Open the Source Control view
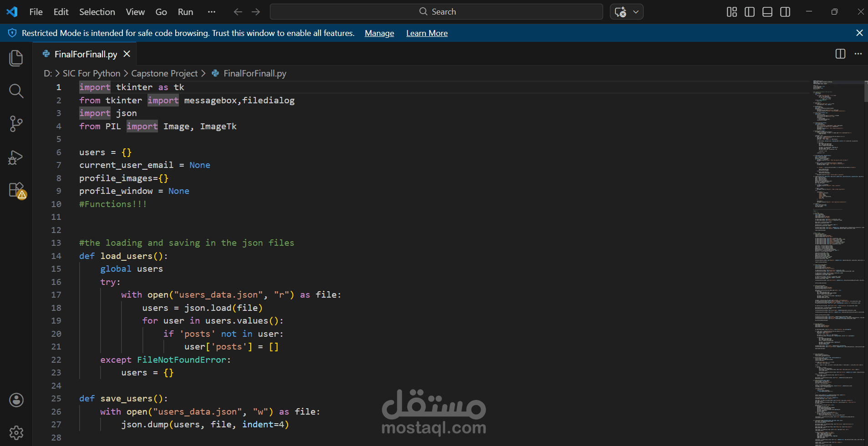The width and height of the screenshot is (868, 446). [16, 124]
